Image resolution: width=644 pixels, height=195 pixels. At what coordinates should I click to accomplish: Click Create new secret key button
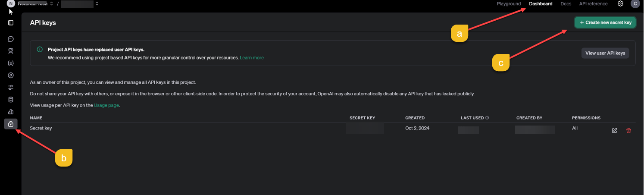[x=605, y=22]
